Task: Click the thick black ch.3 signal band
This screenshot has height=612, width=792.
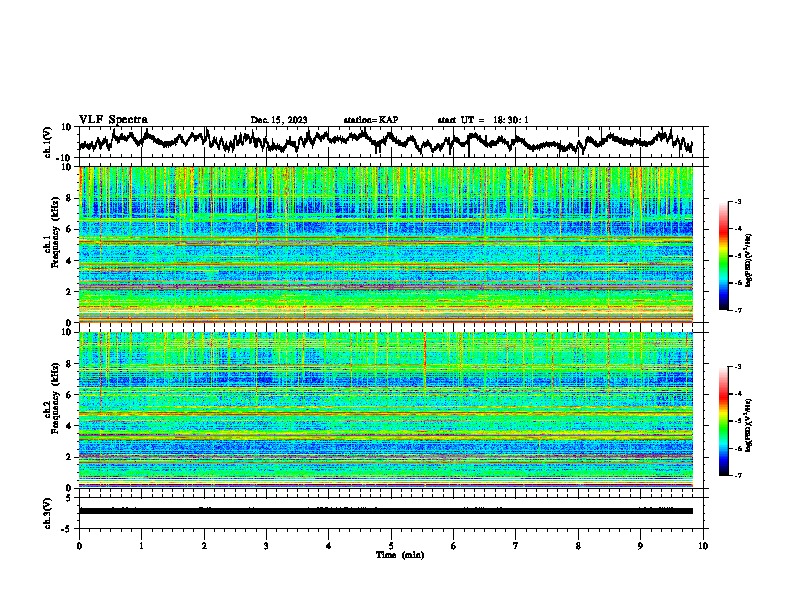Action: 386,511
